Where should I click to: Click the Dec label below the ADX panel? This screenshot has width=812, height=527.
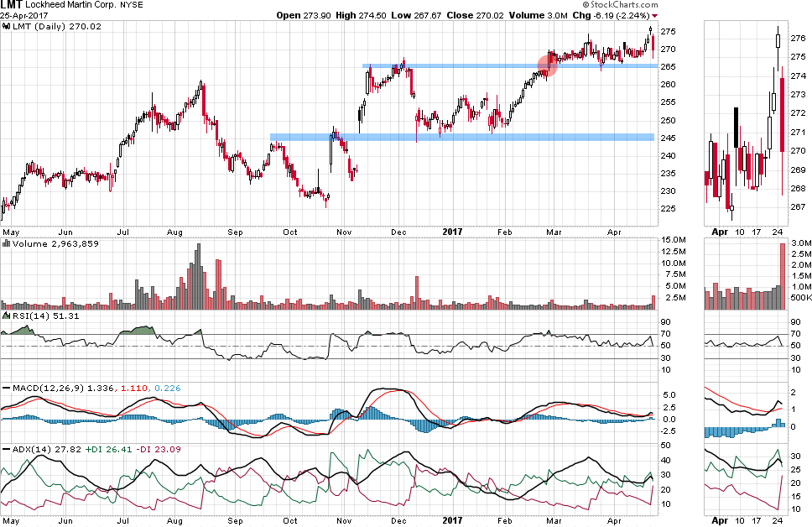point(398,521)
